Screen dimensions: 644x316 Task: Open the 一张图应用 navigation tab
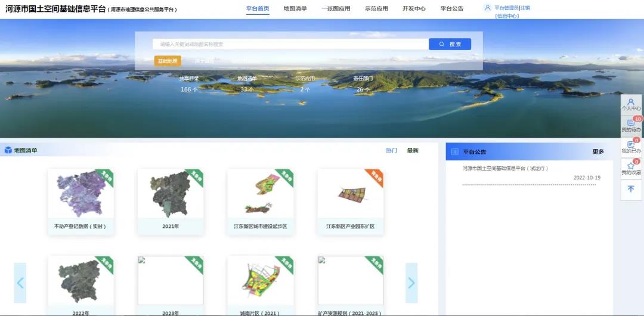(336, 8)
